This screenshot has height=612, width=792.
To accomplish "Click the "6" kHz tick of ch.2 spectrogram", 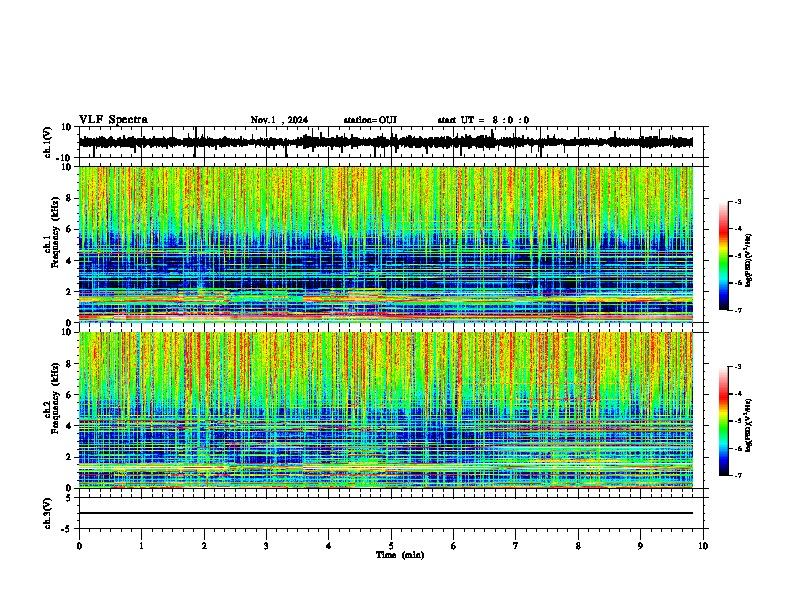I will click(x=70, y=395).
